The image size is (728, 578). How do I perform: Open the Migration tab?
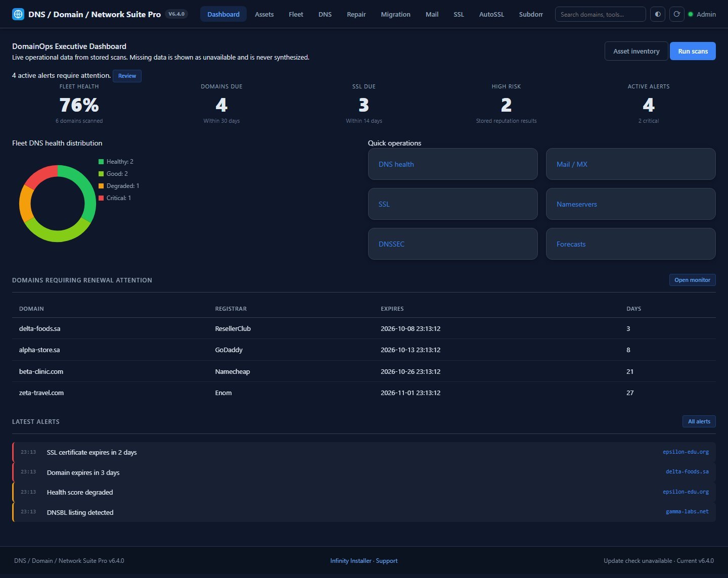[396, 14]
